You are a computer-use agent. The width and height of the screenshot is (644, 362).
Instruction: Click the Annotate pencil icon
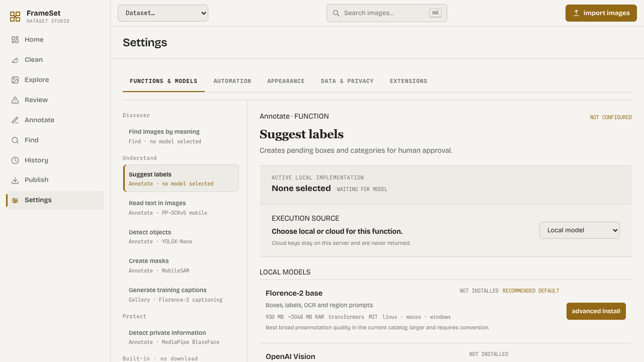(x=15, y=120)
